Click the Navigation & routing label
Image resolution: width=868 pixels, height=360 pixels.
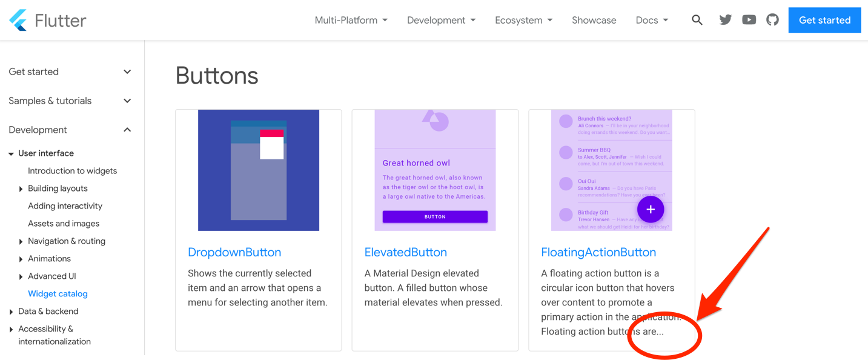[x=67, y=241]
